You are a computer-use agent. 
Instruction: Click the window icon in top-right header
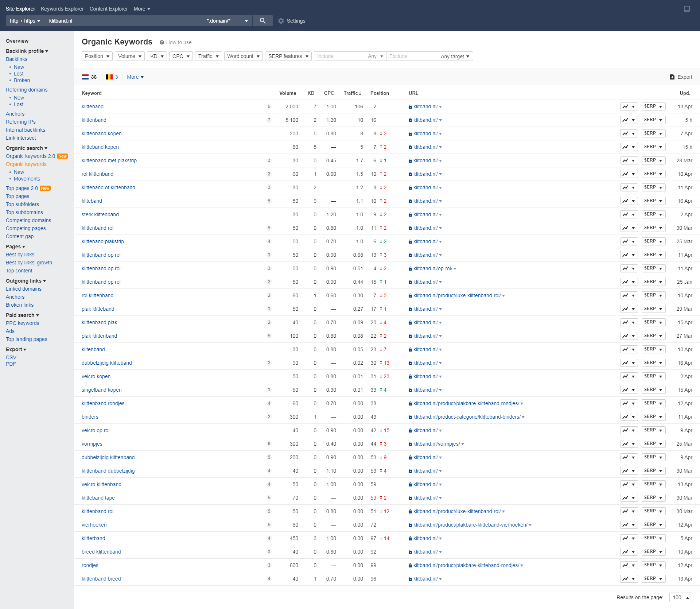(x=687, y=9)
